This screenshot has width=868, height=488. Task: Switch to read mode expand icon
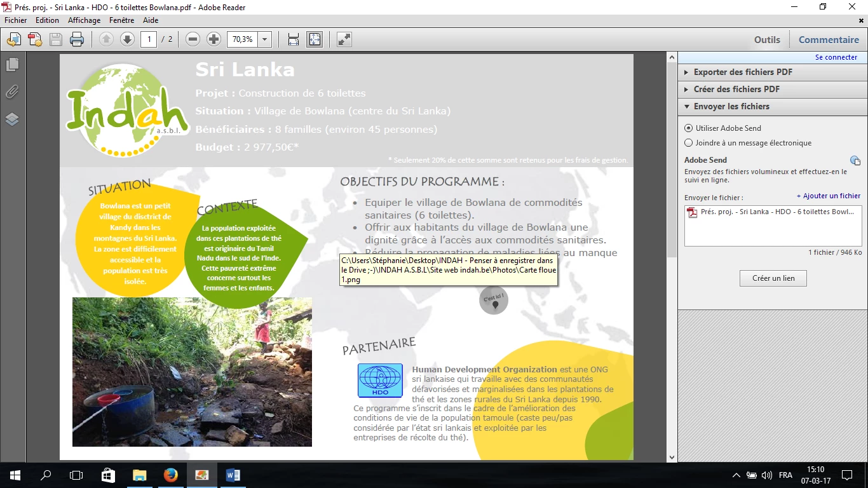click(x=344, y=39)
